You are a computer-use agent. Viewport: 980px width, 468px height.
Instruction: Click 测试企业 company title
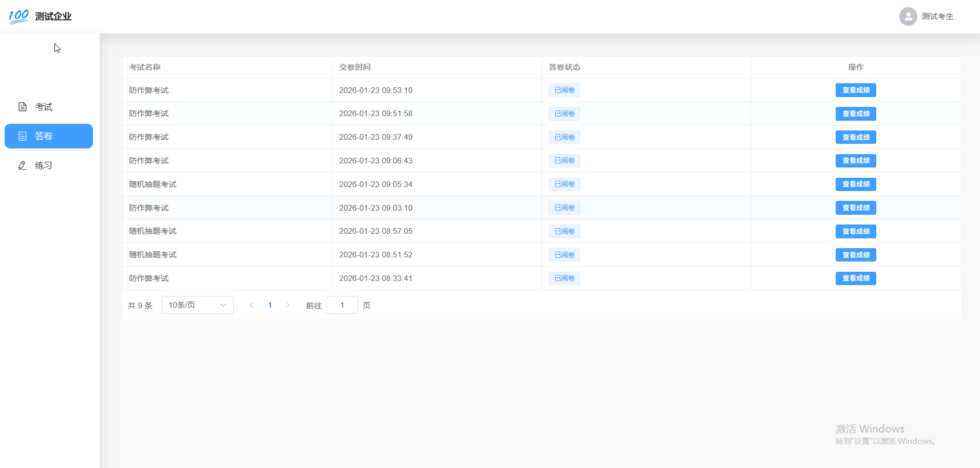coord(53,16)
